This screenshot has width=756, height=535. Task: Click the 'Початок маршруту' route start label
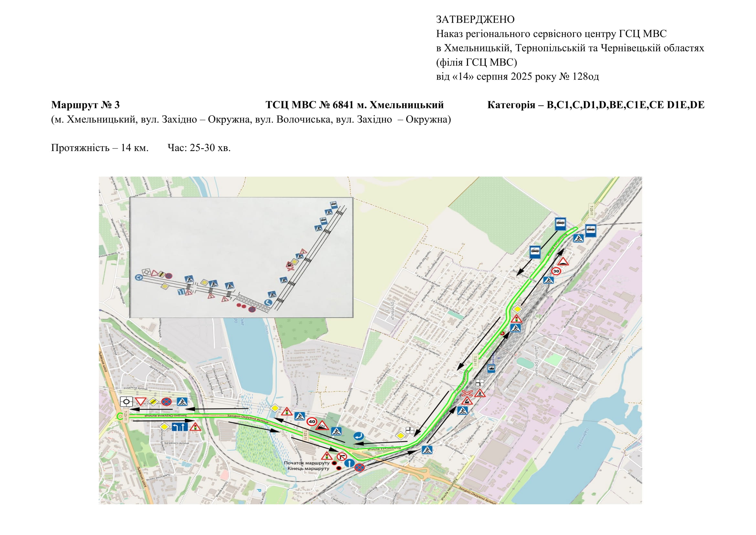(x=306, y=463)
